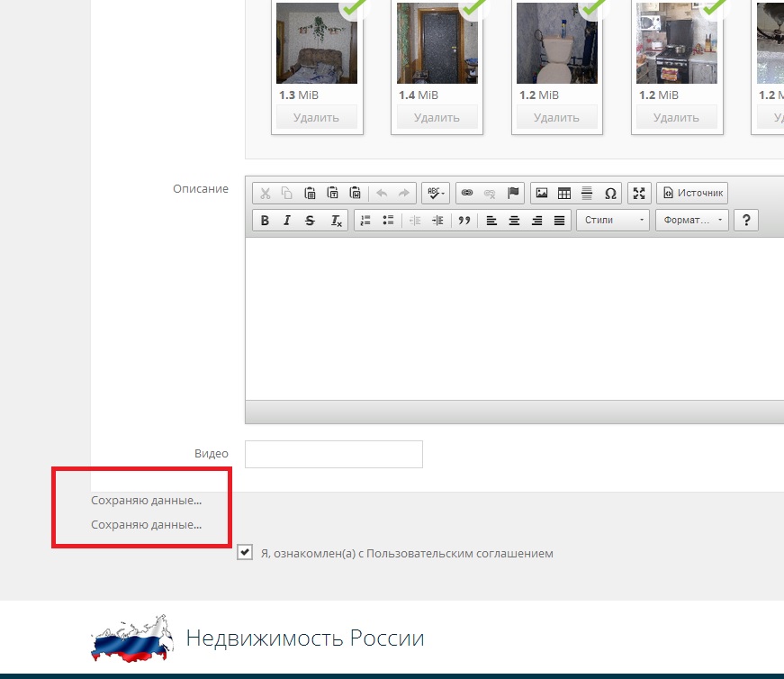Open special character (Omega) picker
Screen dimensions: 784x679
click(610, 193)
